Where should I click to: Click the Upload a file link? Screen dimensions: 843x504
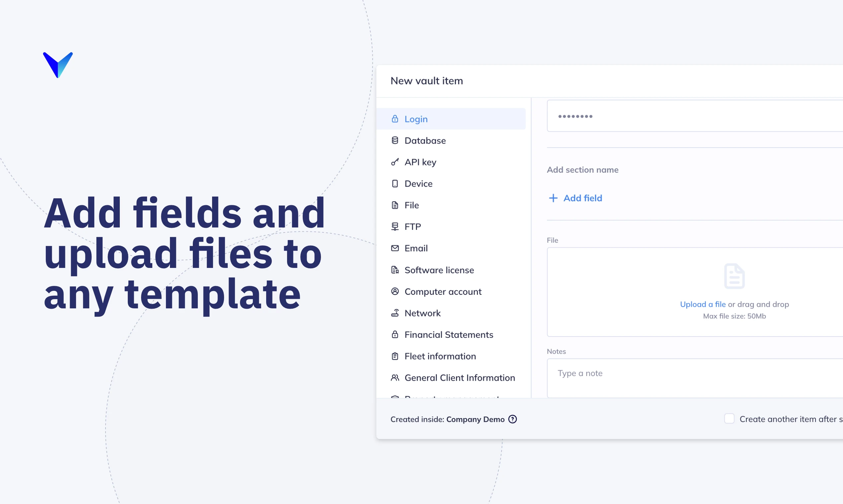tap(703, 304)
